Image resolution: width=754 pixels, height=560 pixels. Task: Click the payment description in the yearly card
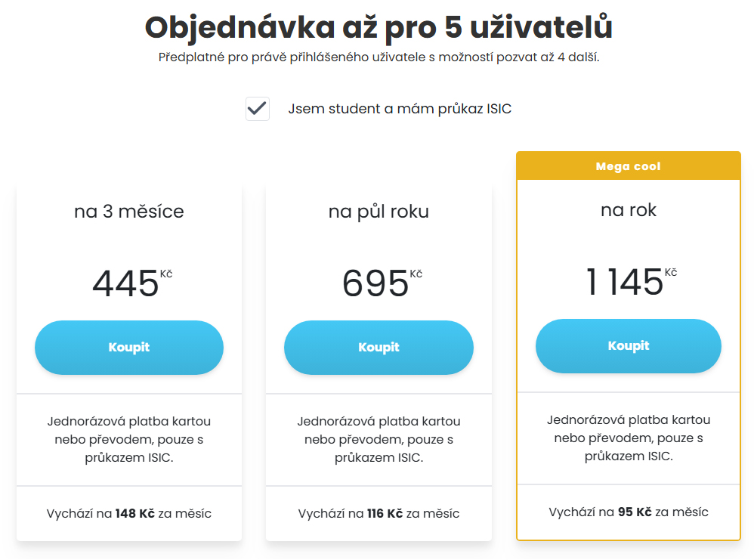click(628, 438)
